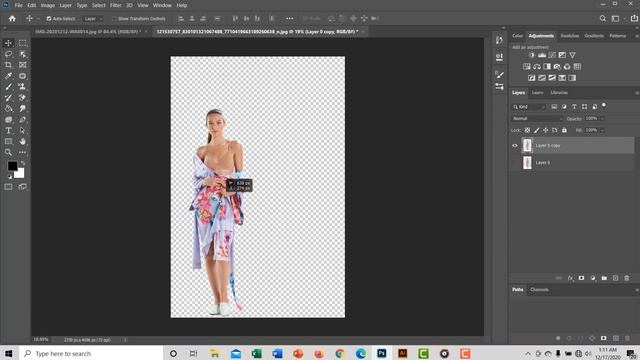Add a Vibrance adjustment triangle icon
This screenshot has height=360, width=640.
tap(572, 55)
